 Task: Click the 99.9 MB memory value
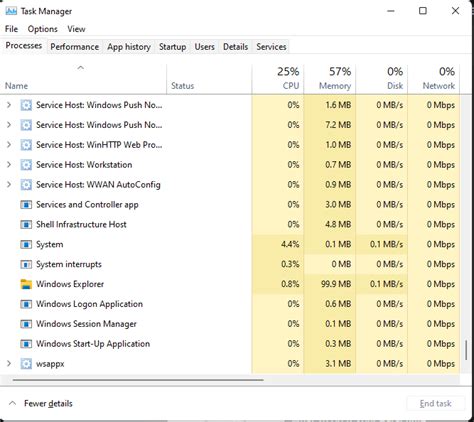(336, 284)
